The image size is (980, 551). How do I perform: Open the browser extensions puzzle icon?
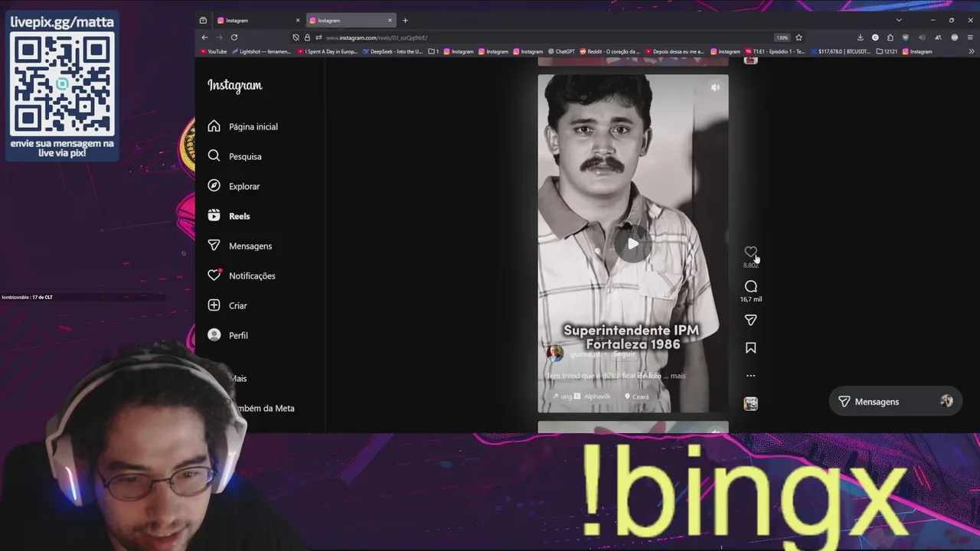pyautogui.click(x=890, y=37)
